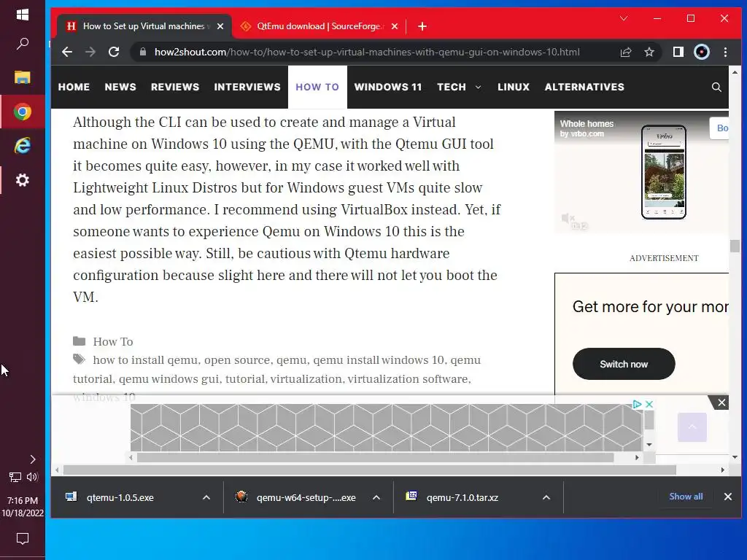Open Chrome three-dot menu
747x560 pixels.
pos(726,52)
